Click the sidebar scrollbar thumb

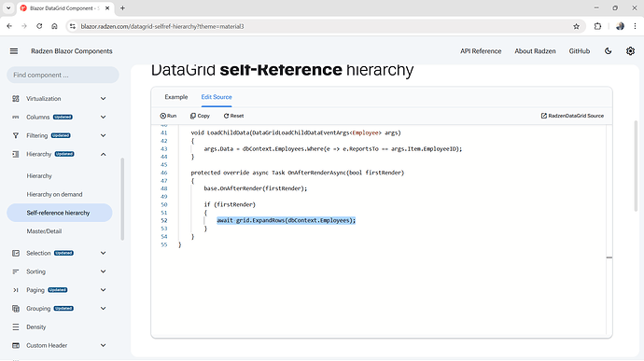click(122, 200)
